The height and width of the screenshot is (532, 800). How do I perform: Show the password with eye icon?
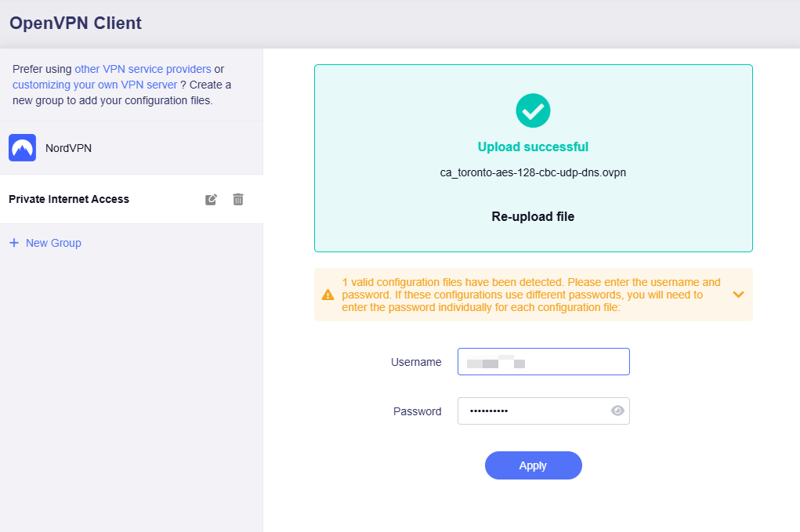(x=617, y=411)
